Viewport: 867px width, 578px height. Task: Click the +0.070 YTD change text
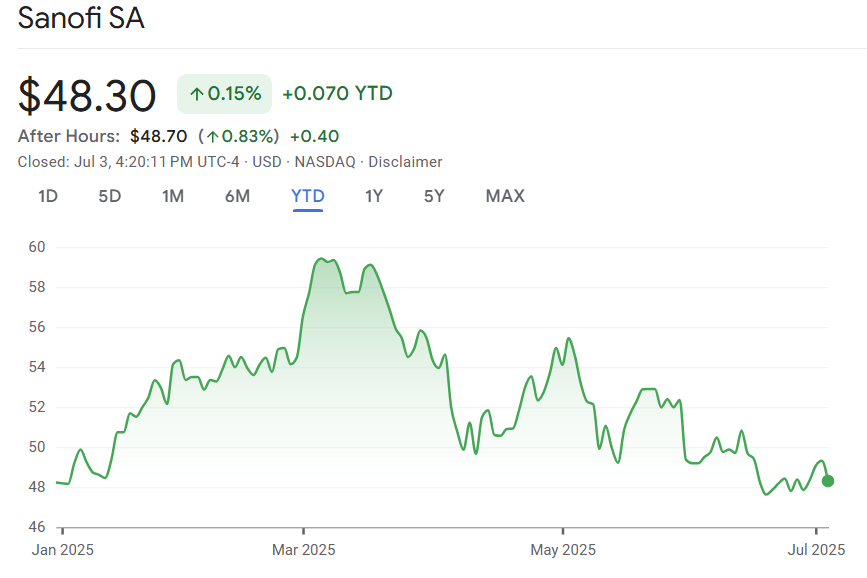tap(337, 93)
